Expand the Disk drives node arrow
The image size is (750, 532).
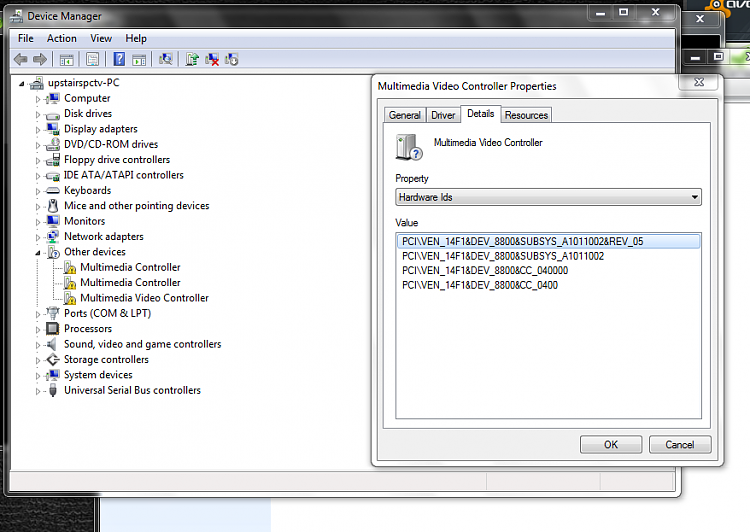(x=38, y=114)
